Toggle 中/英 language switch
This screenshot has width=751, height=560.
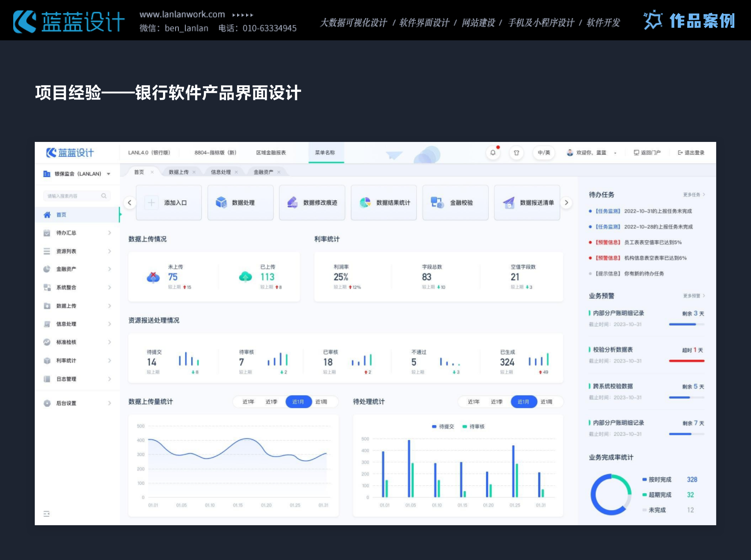(544, 153)
